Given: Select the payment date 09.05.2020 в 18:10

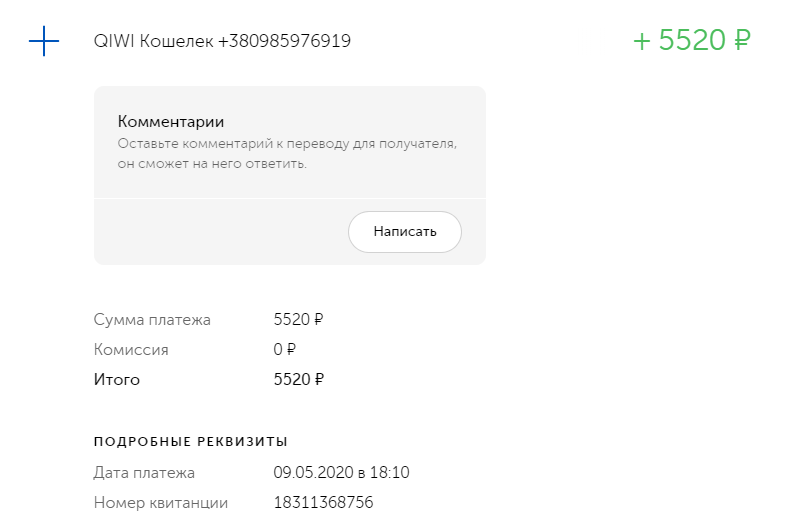Looking at the screenshot, I should coord(341,473).
